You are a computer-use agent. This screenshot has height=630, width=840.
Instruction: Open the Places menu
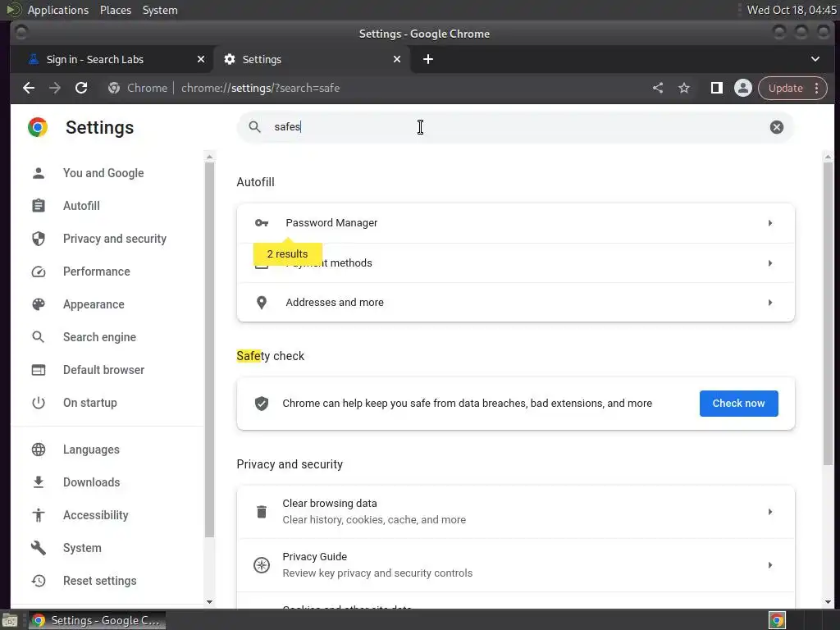pyautogui.click(x=116, y=10)
